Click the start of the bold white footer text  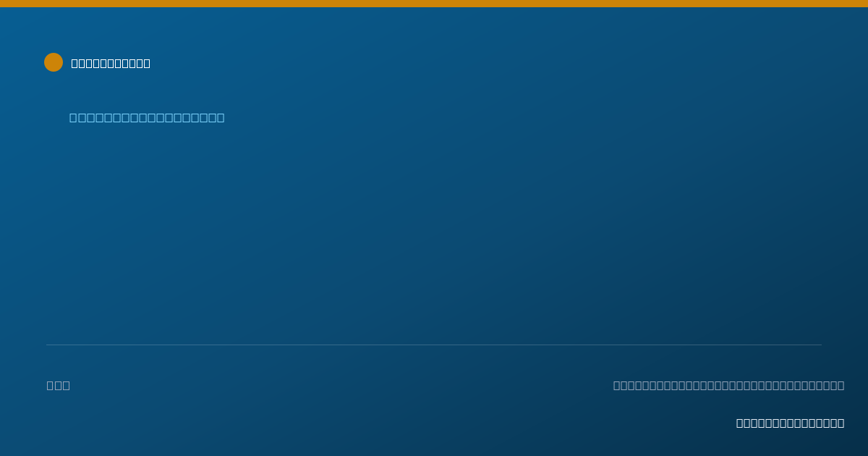tap(741, 423)
